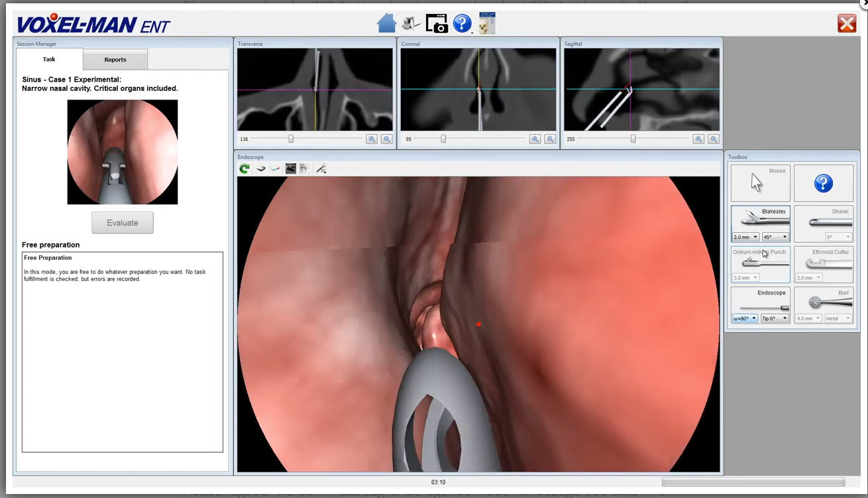Toggle the dark image icon in Endoscope toolbar
This screenshot has height=498, width=868.
pos(290,169)
